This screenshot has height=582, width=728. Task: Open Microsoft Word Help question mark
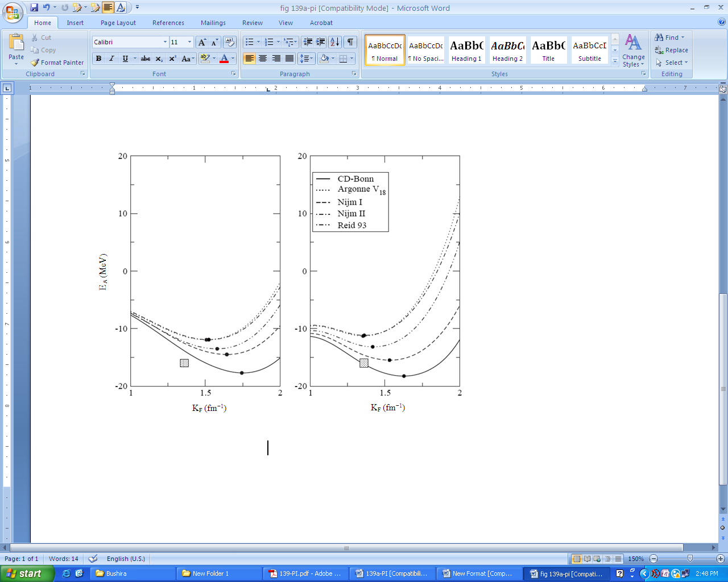pyautogui.click(x=722, y=23)
